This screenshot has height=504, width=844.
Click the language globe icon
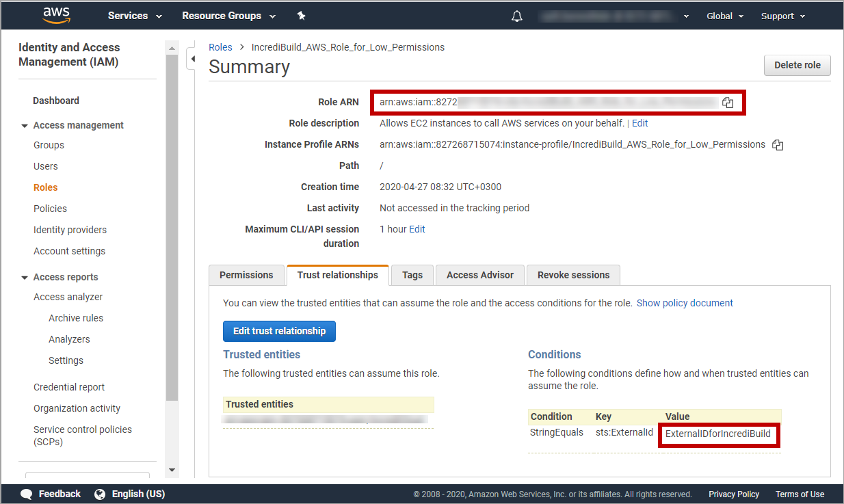[x=100, y=494]
